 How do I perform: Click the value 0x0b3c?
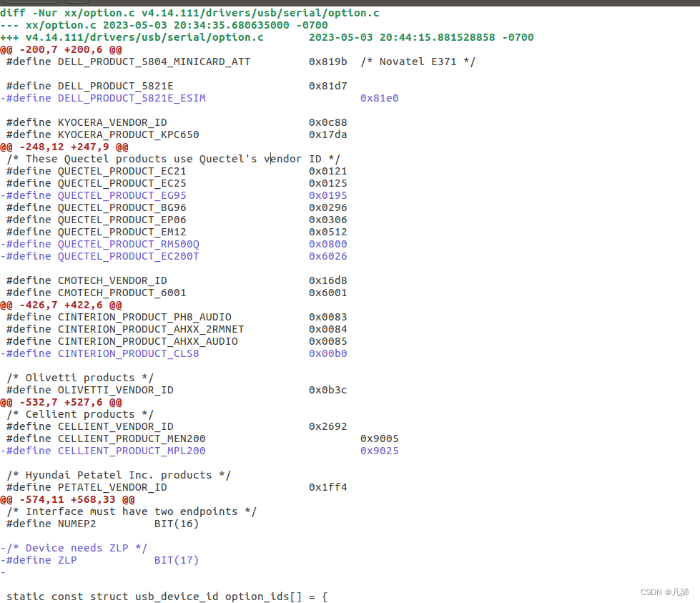pos(327,390)
